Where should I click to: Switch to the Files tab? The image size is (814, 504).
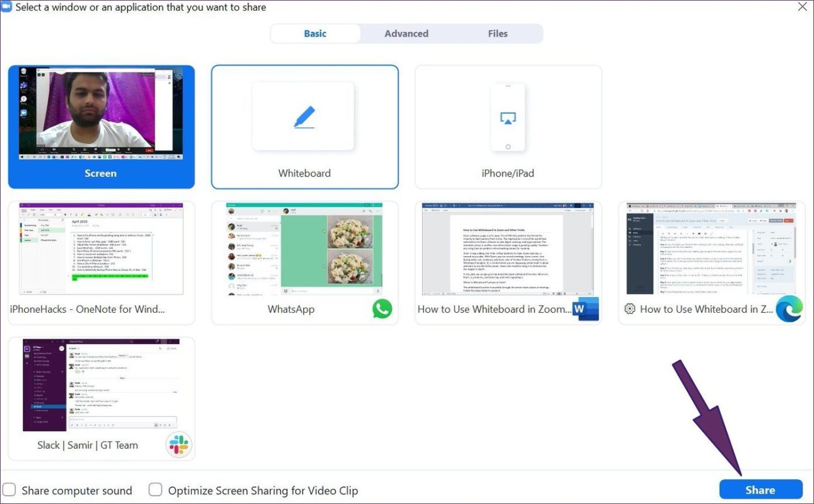[x=497, y=33]
